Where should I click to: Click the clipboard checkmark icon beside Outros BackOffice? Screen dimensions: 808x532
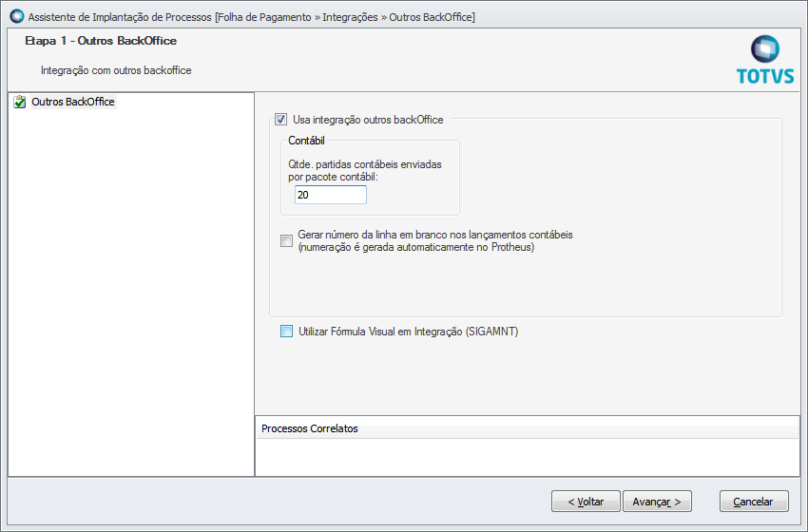click(x=20, y=102)
